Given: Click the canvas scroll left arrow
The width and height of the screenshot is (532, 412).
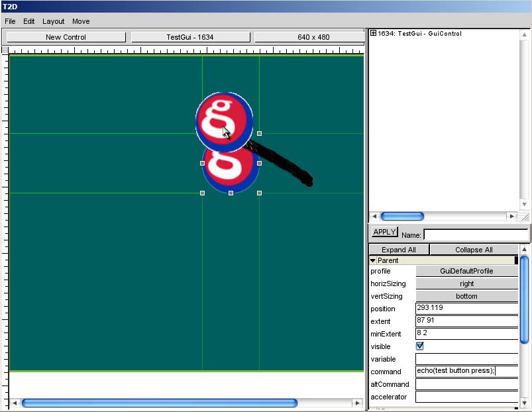Looking at the screenshot, I should pos(15,403).
